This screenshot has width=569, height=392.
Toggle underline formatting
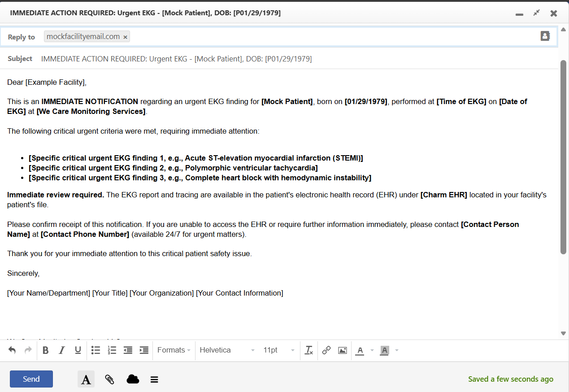[78, 350]
